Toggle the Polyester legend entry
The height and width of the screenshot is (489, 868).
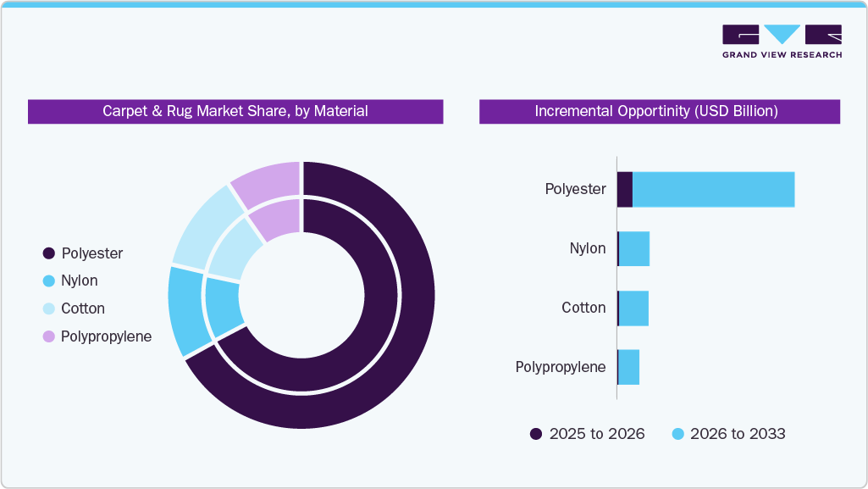pos(85,253)
